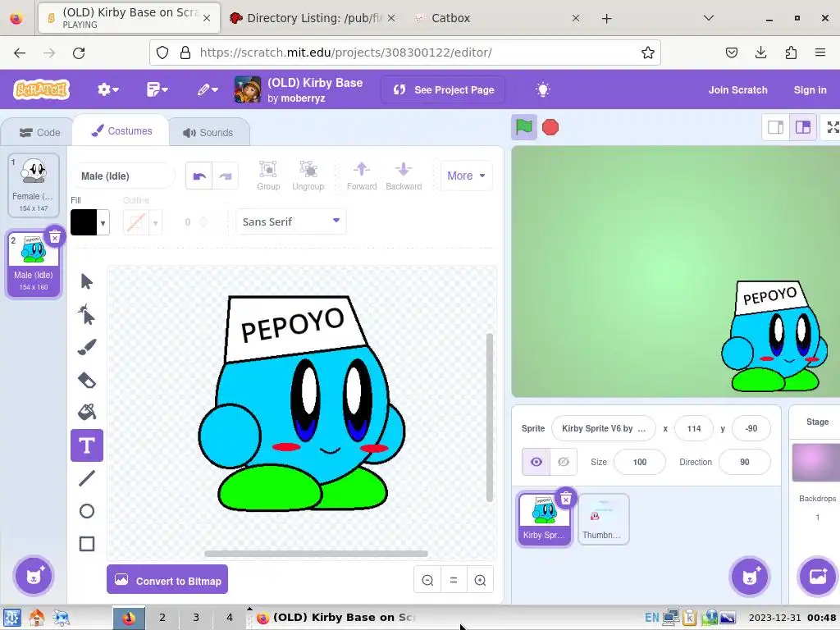Select the Reshape tool
Viewport: 840px width, 630px height.
[87, 314]
